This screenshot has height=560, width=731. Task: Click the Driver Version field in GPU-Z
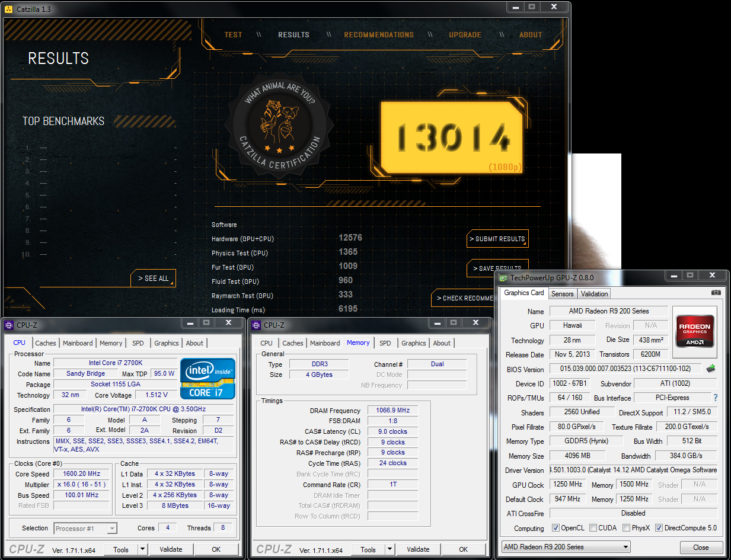point(633,470)
